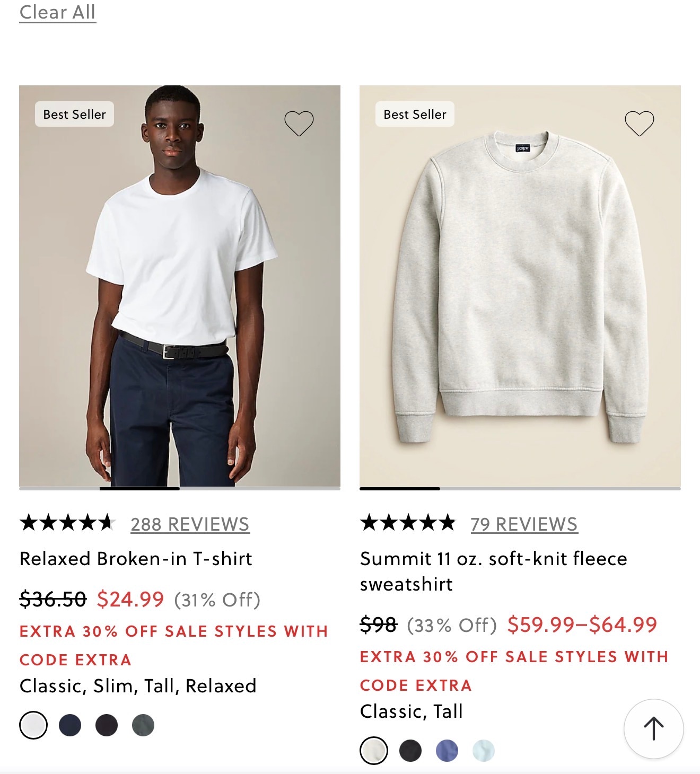Favorite the Relaxed Broken-in T-shirt heart
The height and width of the screenshot is (774, 700).
point(299,123)
